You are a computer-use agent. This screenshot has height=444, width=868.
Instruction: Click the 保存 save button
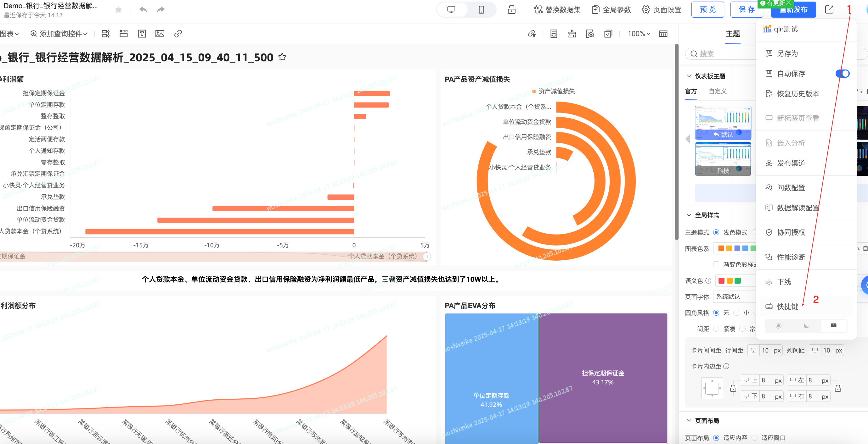[x=746, y=9]
